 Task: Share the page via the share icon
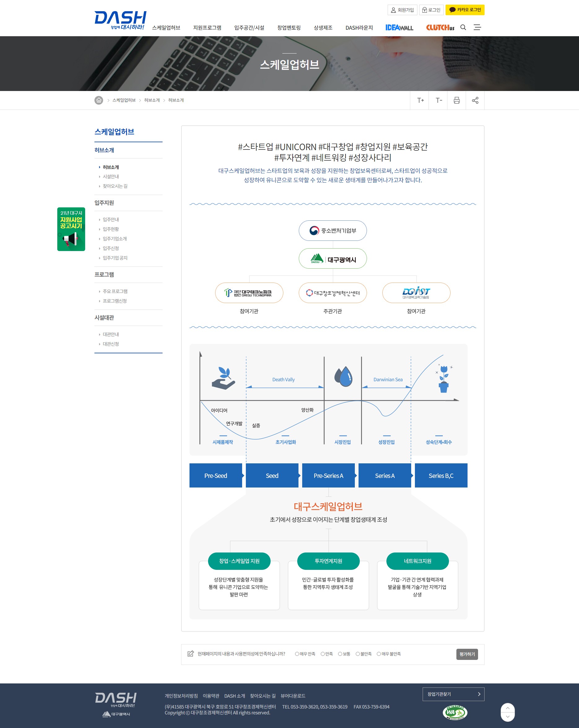[x=475, y=100]
